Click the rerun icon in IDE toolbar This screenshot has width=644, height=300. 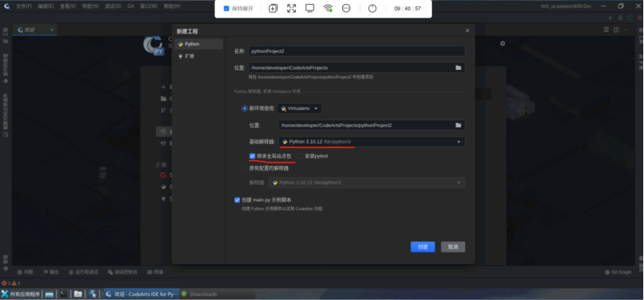point(630,18)
